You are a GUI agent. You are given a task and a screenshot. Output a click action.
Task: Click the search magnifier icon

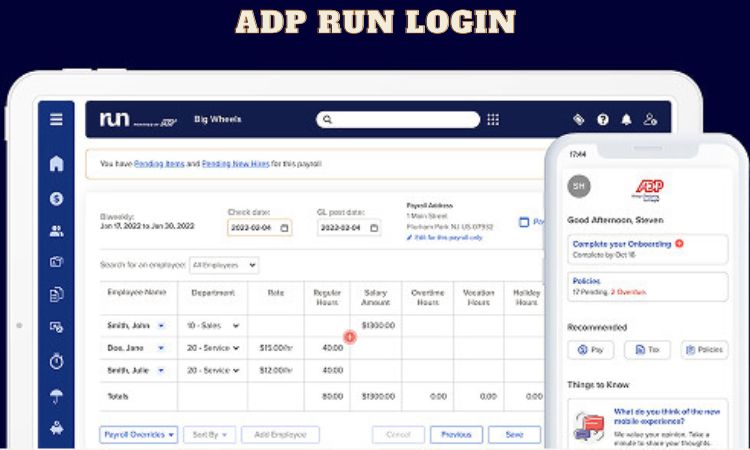(x=327, y=120)
